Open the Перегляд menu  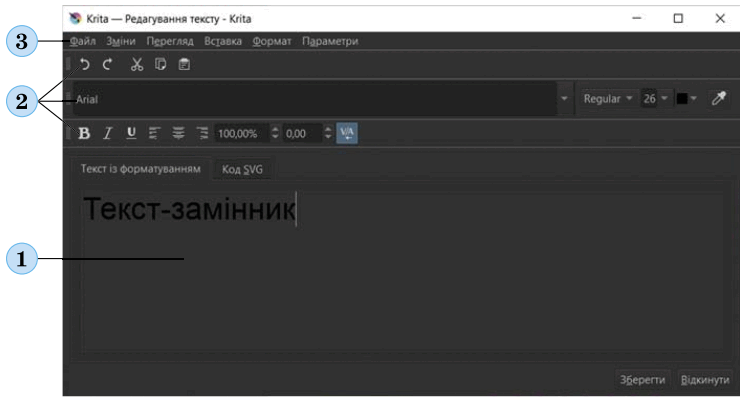[170, 42]
